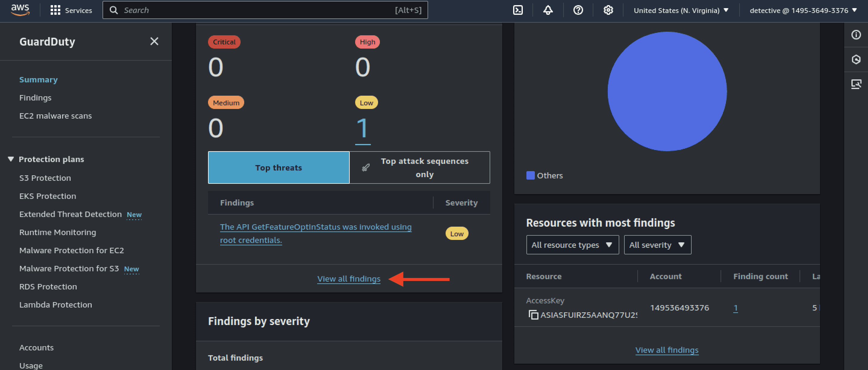
Task: Click the Low severity badge above the count
Action: coord(366,103)
